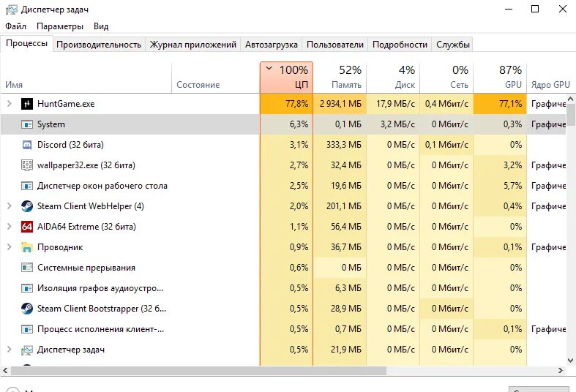Viewport: 576px width, 392px height.
Task: Expand the Проводник process group
Action: pos(10,247)
